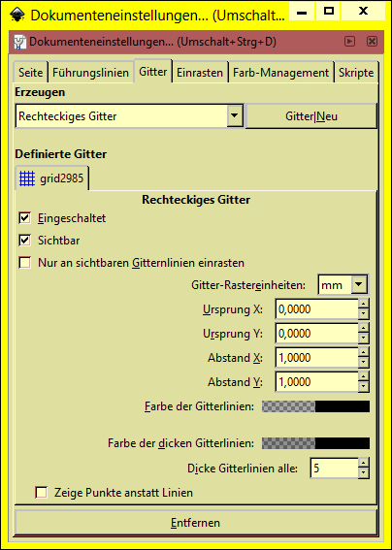
Task: Disable the Eingeschaltet checkbox
Action: (x=25, y=218)
